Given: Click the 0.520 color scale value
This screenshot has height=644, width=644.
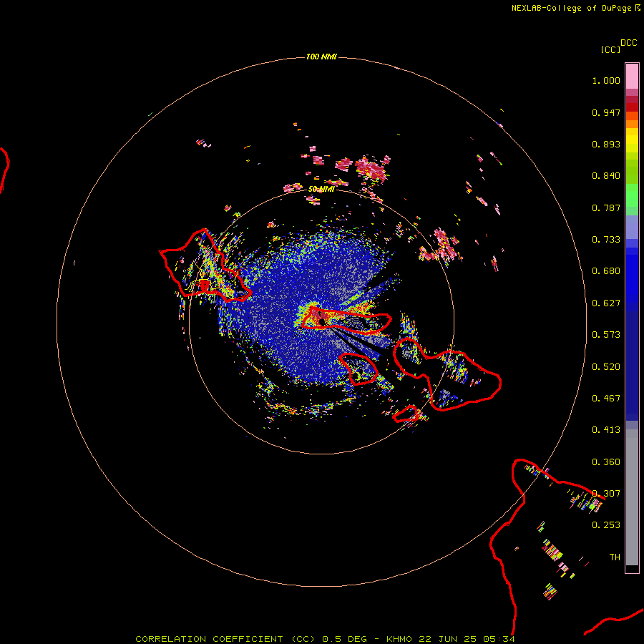Looking at the screenshot, I should tap(606, 367).
